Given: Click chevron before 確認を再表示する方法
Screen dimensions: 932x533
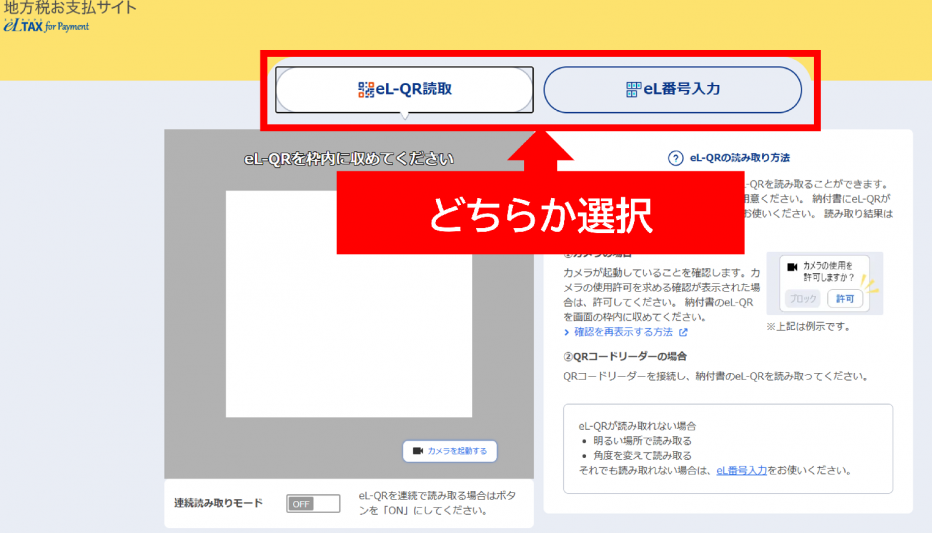Looking at the screenshot, I should click(566, 332).
